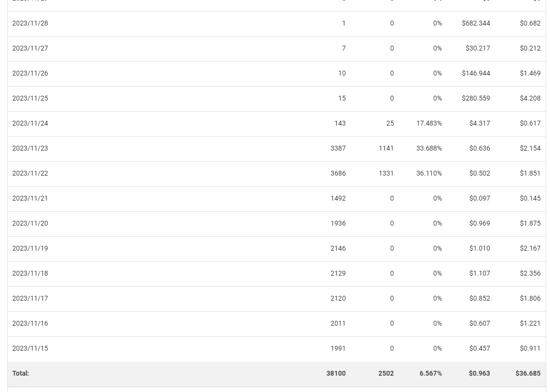Select the $280.559 value

coord(475,98)
